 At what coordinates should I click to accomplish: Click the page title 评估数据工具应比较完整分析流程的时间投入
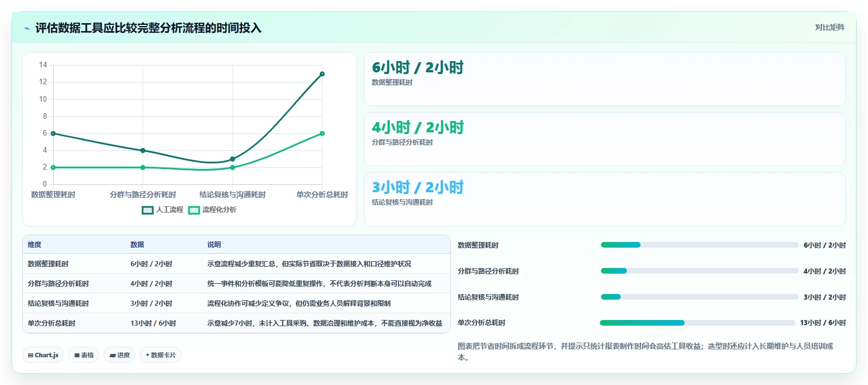pos(148,28)
